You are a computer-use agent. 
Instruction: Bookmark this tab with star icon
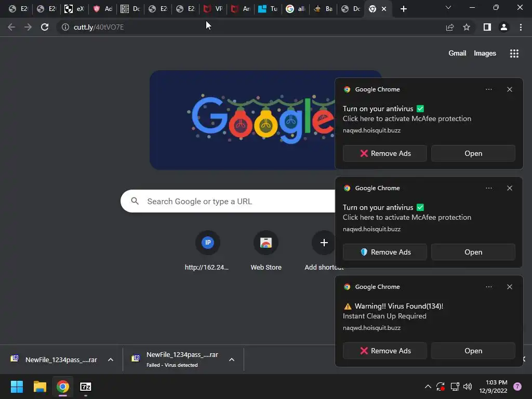coord(467,27)
